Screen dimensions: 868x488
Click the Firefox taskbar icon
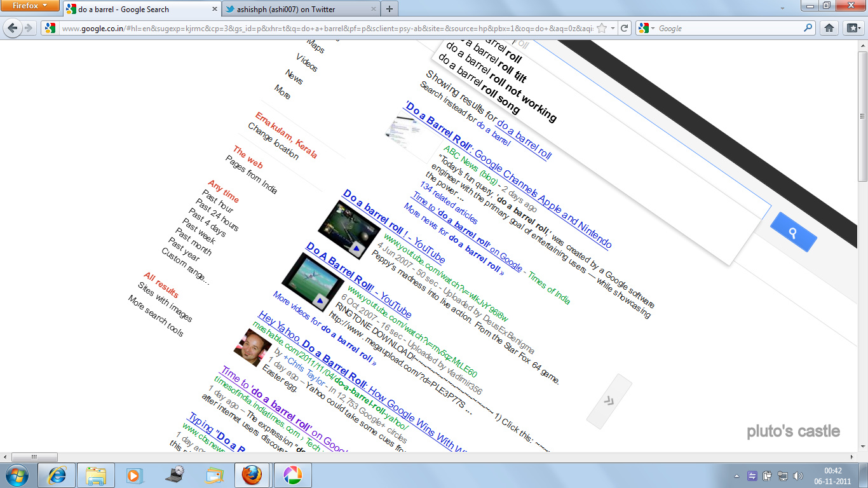[252, 475]
